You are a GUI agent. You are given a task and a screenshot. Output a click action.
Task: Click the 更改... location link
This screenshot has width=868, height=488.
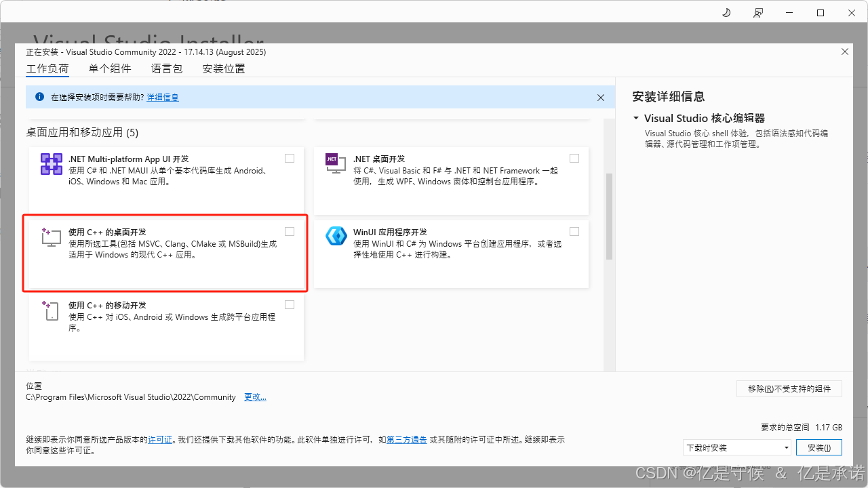point(255,397)
